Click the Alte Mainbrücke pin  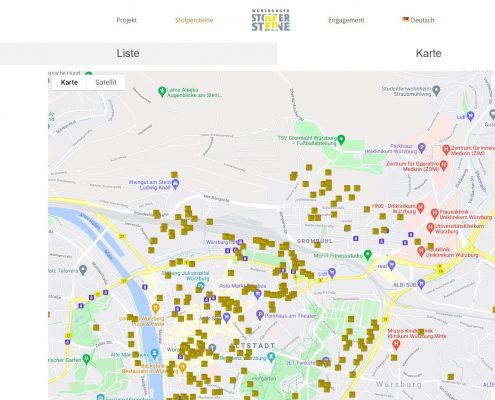[154, 354]
